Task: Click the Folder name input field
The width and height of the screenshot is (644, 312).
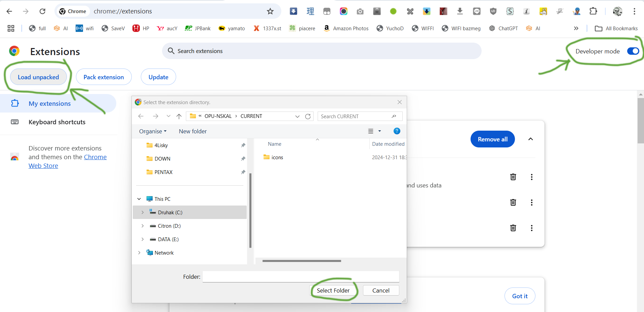Action: coord(300,277)
